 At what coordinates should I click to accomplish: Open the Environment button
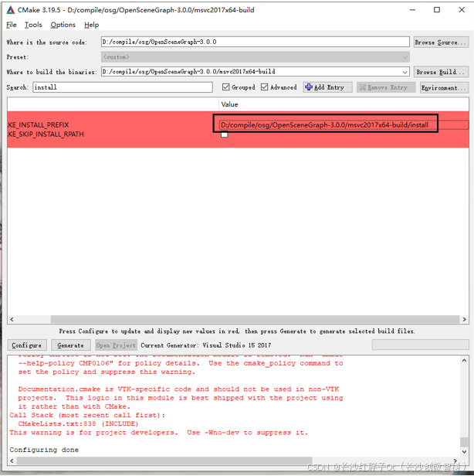click(x=445, y=88)
